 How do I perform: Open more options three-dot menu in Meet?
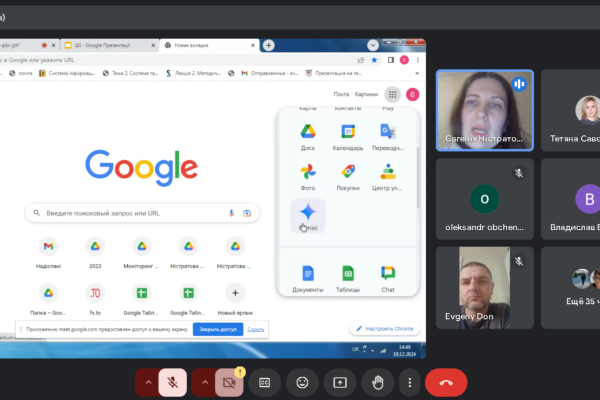pyautogui.click(x=410, y=382)
